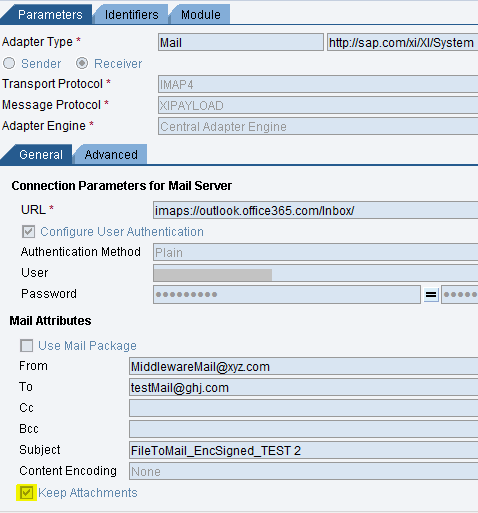Choose the Receiver radio button
The height and width of the screenshot is (513, 478).
point(82,63)
